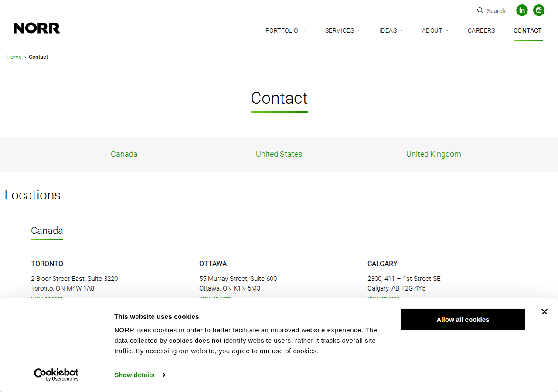Click the Canada section subheading under Locations
558x392 pixels.
47,231
